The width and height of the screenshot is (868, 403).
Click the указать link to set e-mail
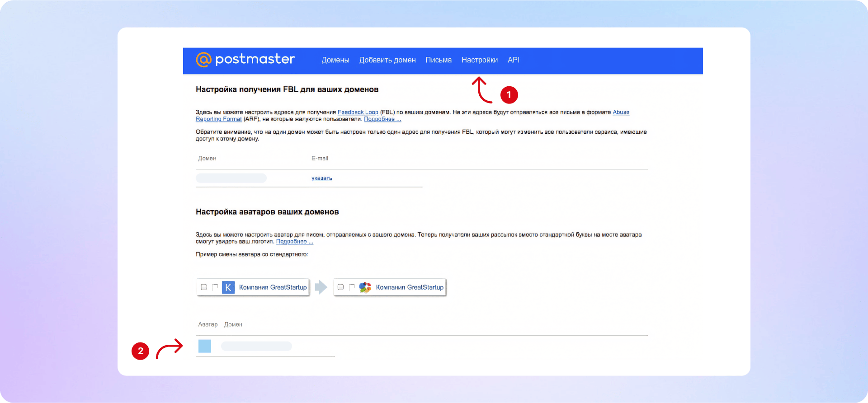tap(322, 178)
